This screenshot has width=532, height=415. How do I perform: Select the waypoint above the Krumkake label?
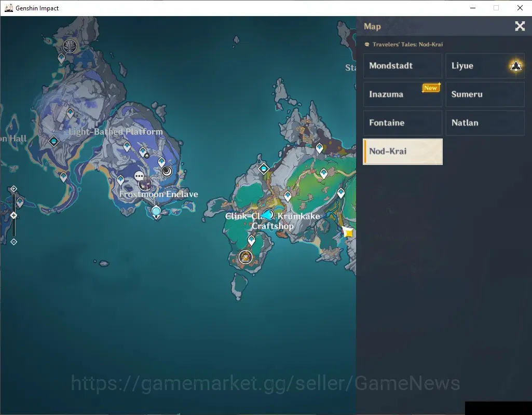click(x=288, y=196)
